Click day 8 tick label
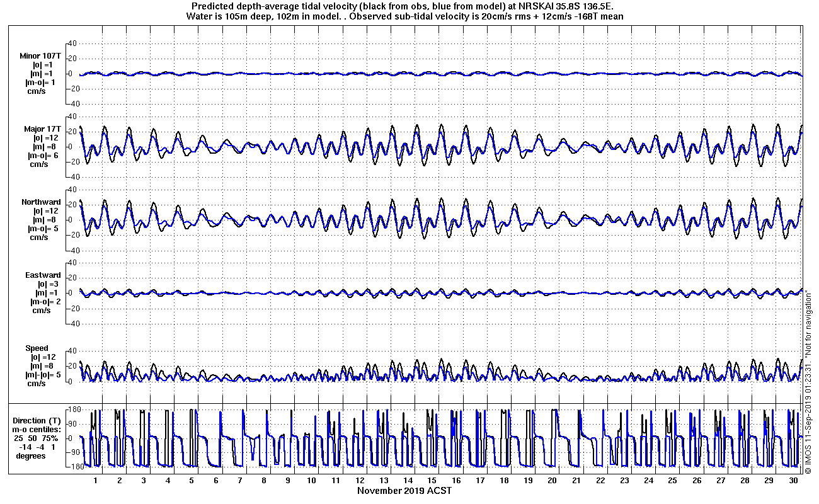Image resolution: width=819 pixels, height=504 pixels. tap(264, 480)
